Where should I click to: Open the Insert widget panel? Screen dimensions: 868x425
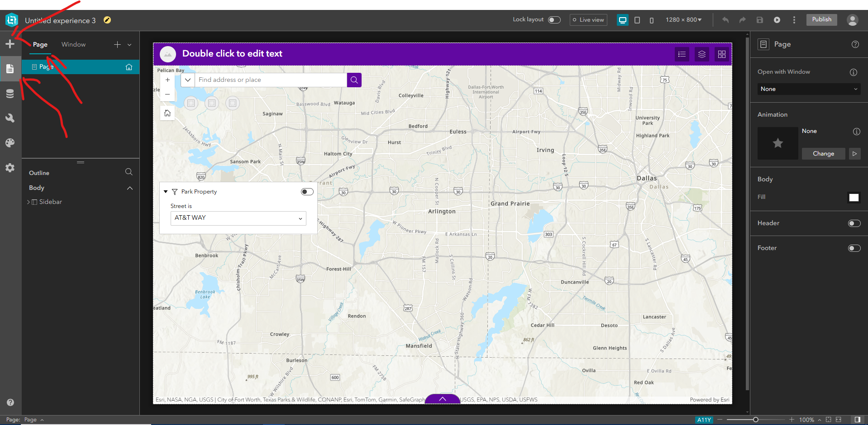click(x=10, y=44)
